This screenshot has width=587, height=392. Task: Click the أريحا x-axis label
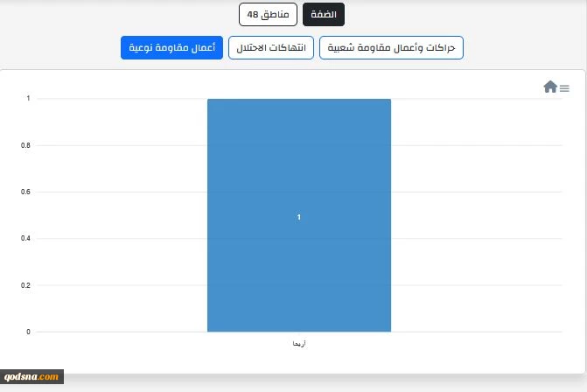[x=299, y=343]
